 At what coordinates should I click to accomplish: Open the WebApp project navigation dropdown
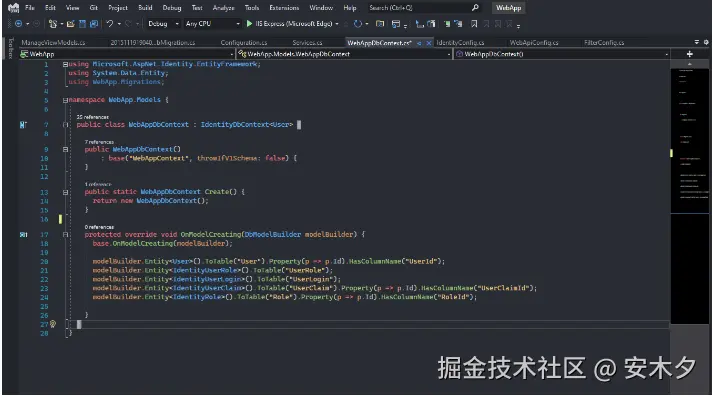[x=127, y=54]
